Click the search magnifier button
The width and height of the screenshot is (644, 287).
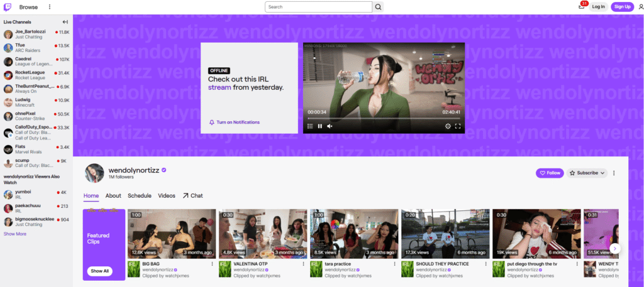tap(378, 7)
